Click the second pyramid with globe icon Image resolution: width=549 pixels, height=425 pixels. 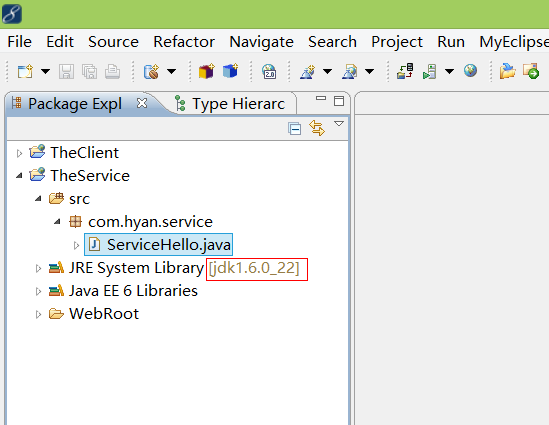[349, 71]
